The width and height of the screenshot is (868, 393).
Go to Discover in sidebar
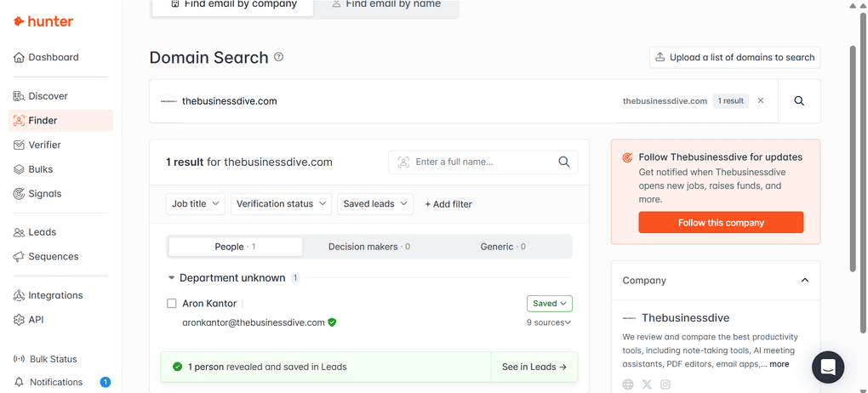40,96
